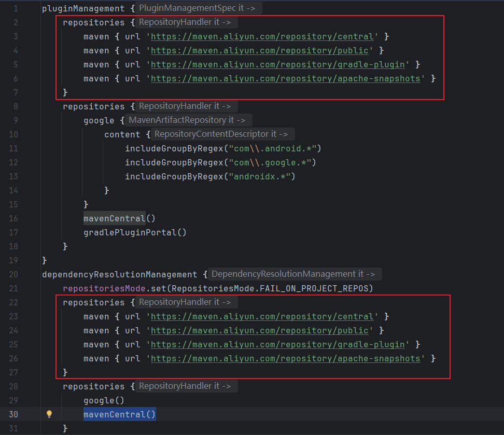This screenshot has height=435, width=504.
Task: Click repositories keyword on line 8
Action: 93,106
